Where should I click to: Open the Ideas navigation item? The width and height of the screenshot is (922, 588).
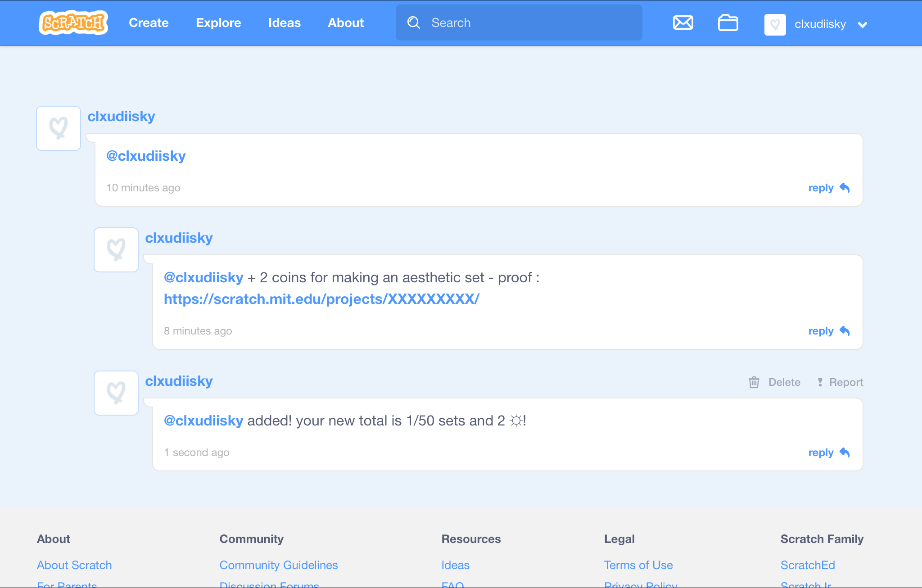tap(284, 23)
